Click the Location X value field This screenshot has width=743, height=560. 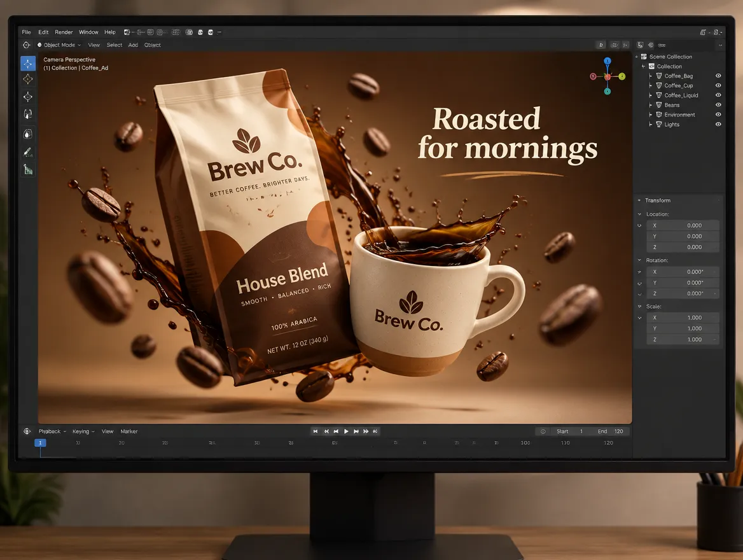tap(683, 225)
